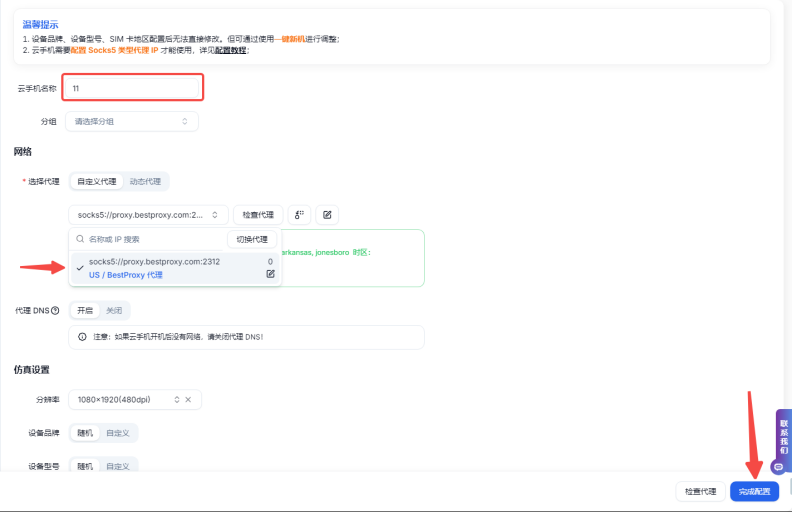Click the 切换代理 button in dropdown
Viewport: 792px width, 512px height.
[252, 240]
